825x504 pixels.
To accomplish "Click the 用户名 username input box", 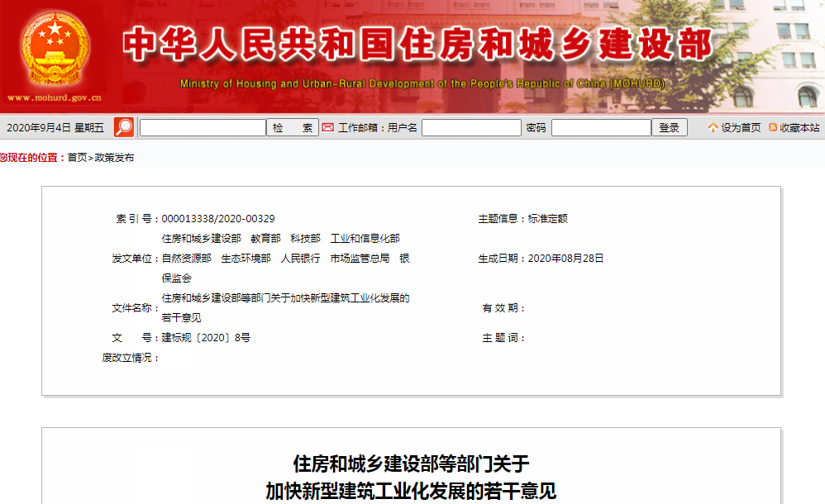I will click(471, 128).
